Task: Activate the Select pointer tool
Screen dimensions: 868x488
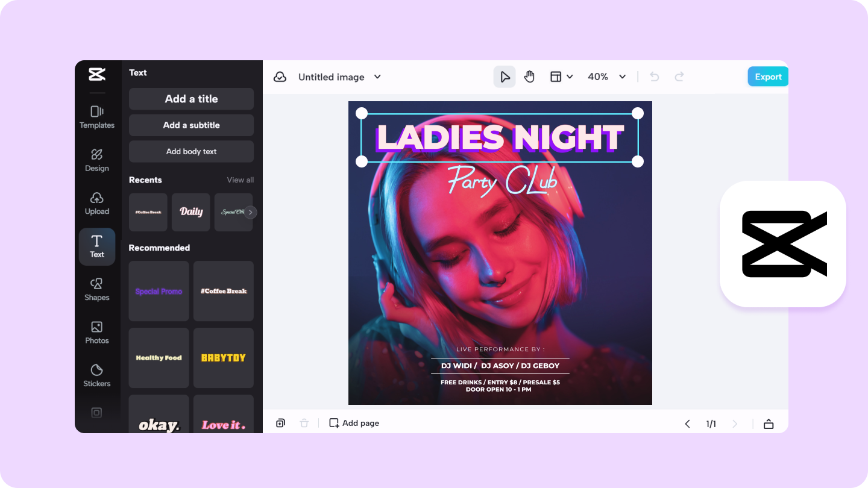Action: pos(505,77)
